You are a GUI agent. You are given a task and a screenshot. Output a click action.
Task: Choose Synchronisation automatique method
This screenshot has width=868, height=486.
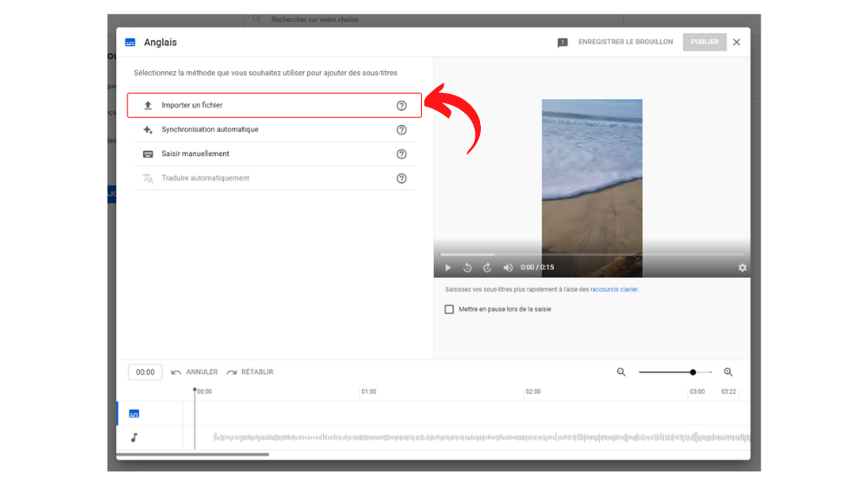coord(274,129)
